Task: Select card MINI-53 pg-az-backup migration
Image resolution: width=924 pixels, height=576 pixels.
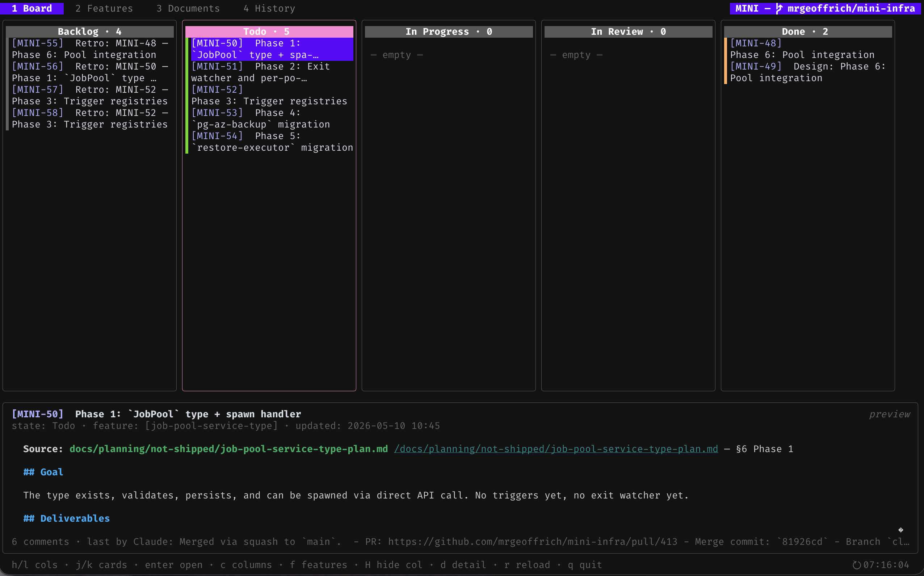Action: 272,119
